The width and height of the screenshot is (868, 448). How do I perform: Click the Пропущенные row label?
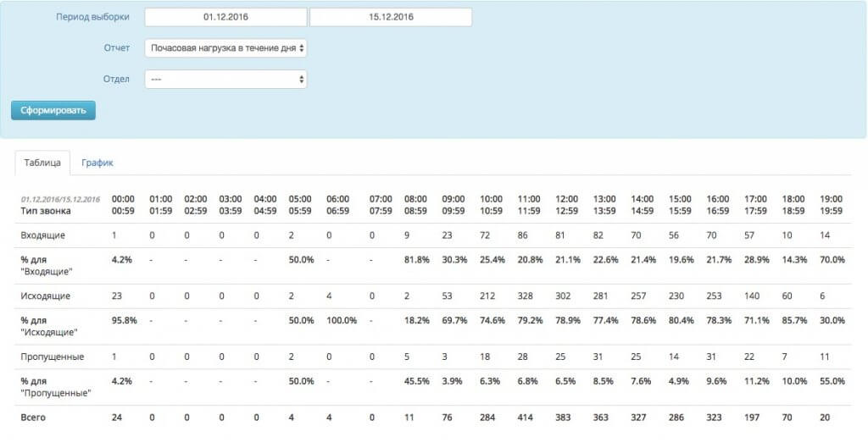click(x=53, y=357)
